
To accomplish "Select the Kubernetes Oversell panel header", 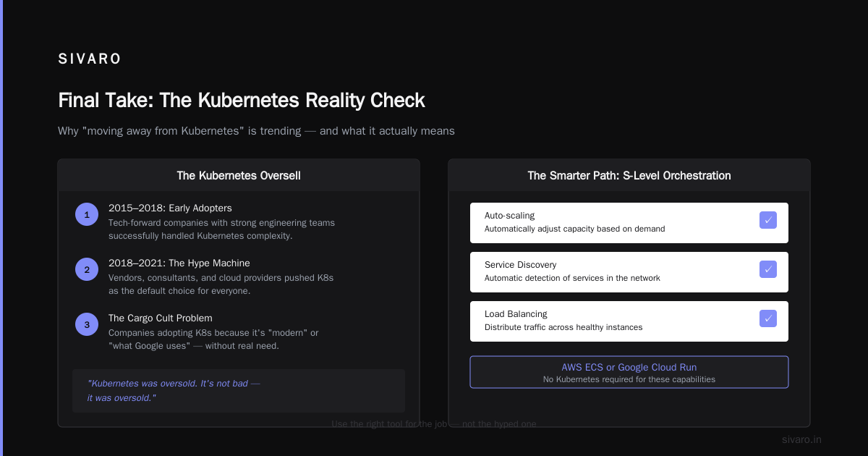I will pos(239,175).
